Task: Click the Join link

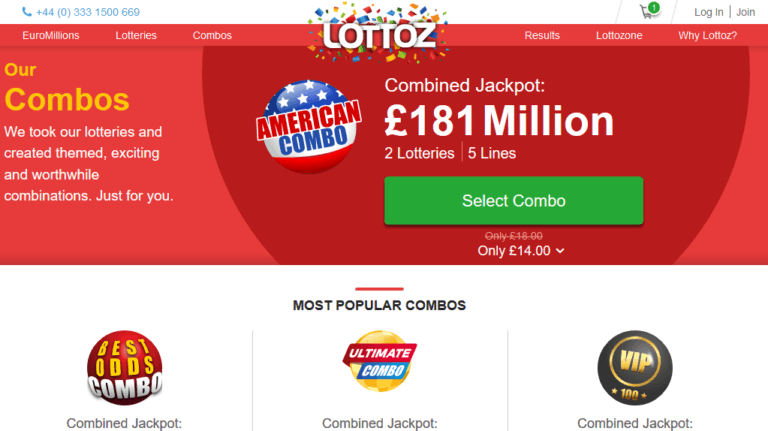Action: (x=745, y=12)
